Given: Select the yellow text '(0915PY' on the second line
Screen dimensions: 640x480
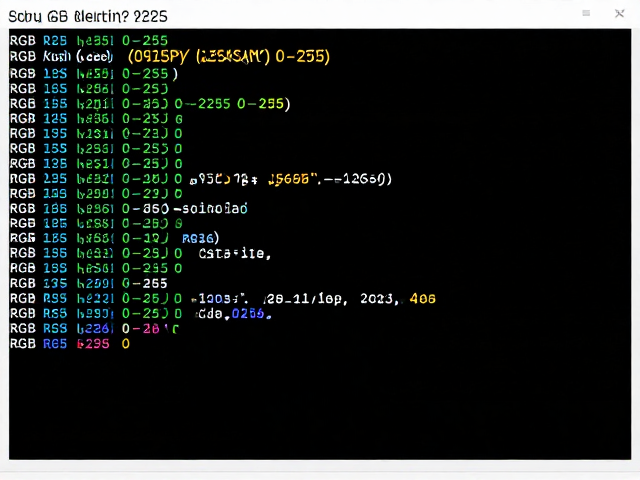Looking at the screenshot, I should pyautogui.click(x=158, y=56).
